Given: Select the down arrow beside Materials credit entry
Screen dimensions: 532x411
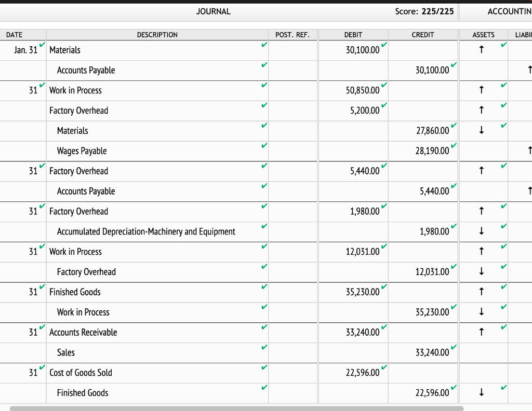Looking at the screenshot, I should (x=482, y=131).
